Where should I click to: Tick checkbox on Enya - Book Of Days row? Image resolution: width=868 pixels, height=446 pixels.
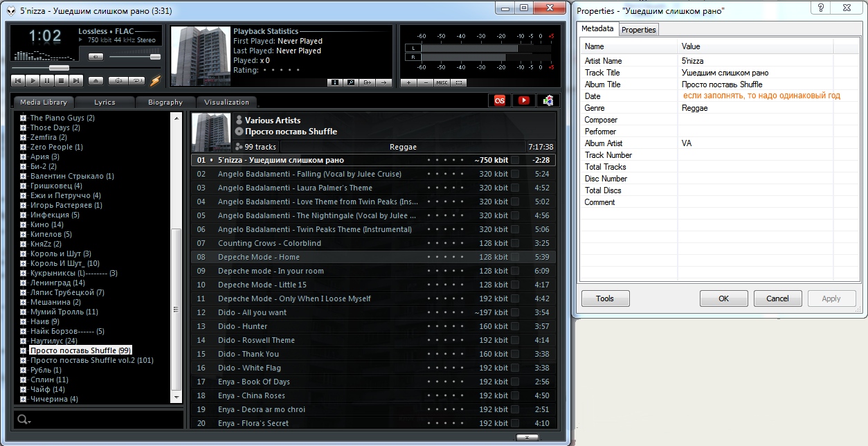514,382
